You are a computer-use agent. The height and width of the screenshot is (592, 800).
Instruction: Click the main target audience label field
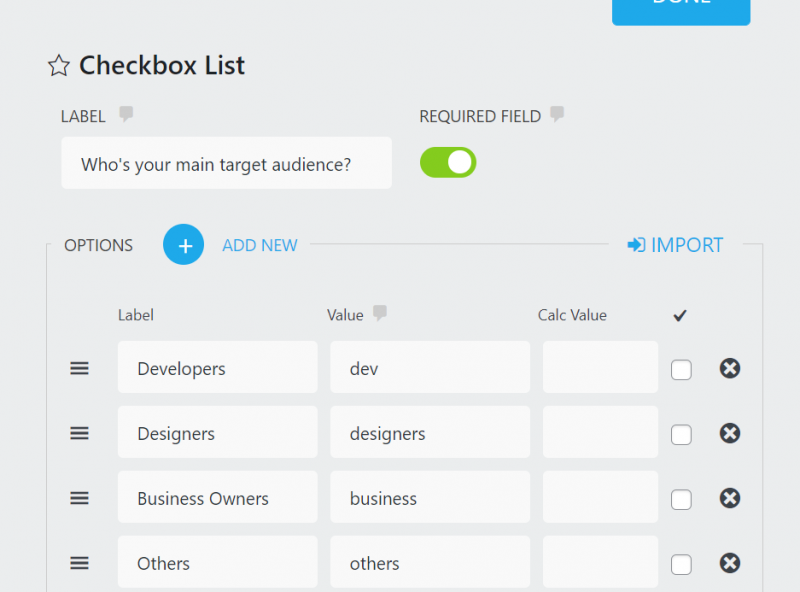(x=226, y=163)
